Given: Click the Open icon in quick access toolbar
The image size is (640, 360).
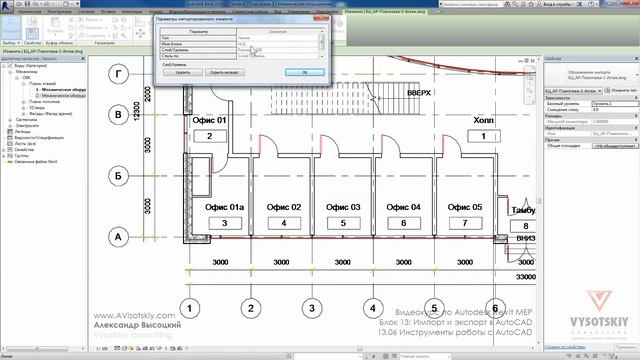Looking at the screenshot, I should (x=19, y=4).
